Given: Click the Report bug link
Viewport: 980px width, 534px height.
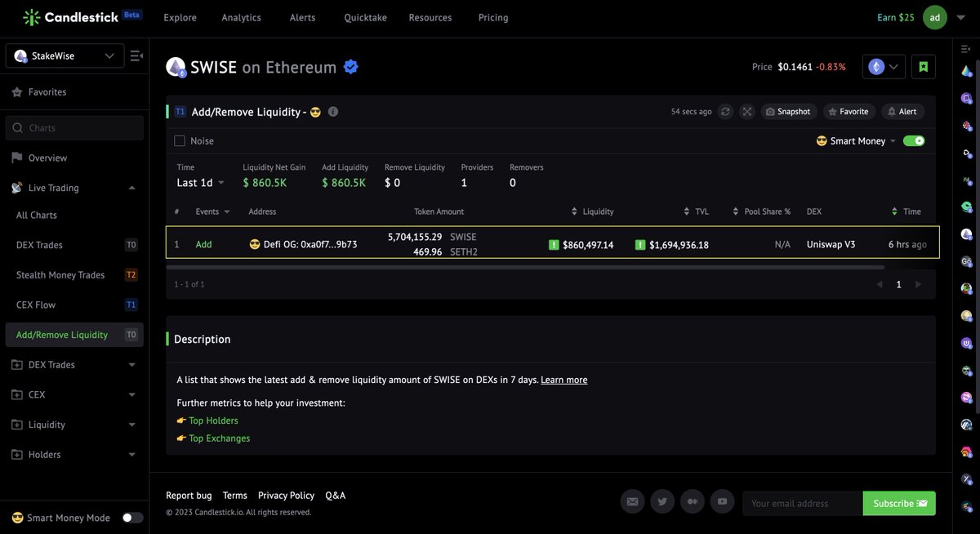Looking at the screenshot, I should (x=189, y=496).
